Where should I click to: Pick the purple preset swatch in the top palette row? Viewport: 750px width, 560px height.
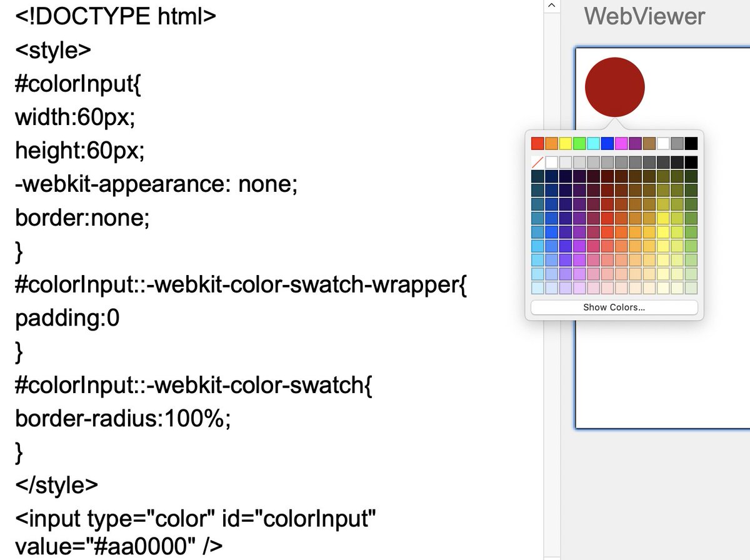[x=635, y=143]
